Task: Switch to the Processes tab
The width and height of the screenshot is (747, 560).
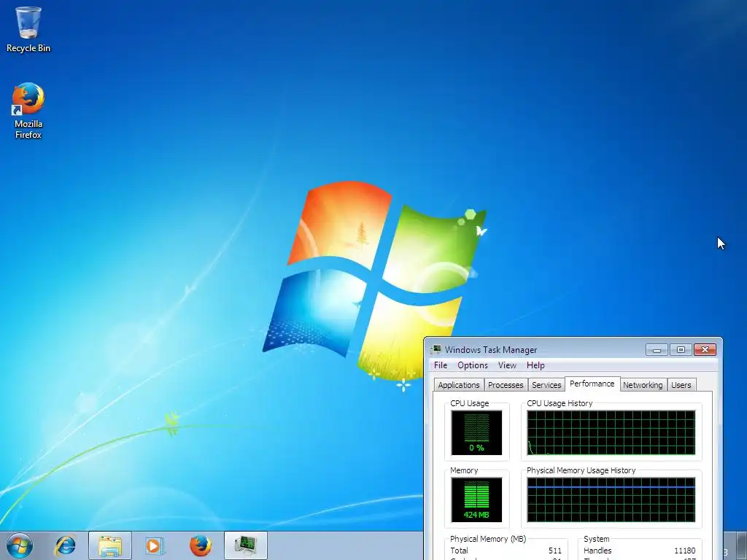Action: pos(506,385)
